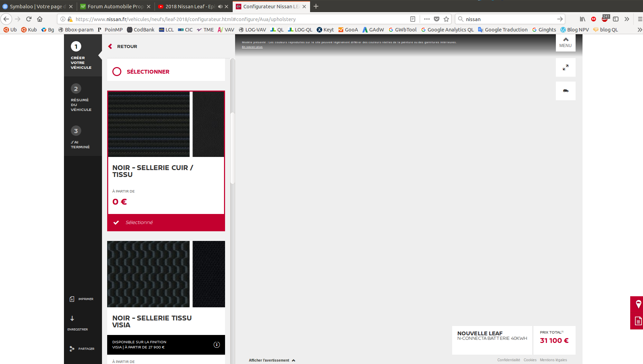Viewport: 643px width, 364px height.
Task: Expand the MENU chevron panel
Action: tap(566, 43)
